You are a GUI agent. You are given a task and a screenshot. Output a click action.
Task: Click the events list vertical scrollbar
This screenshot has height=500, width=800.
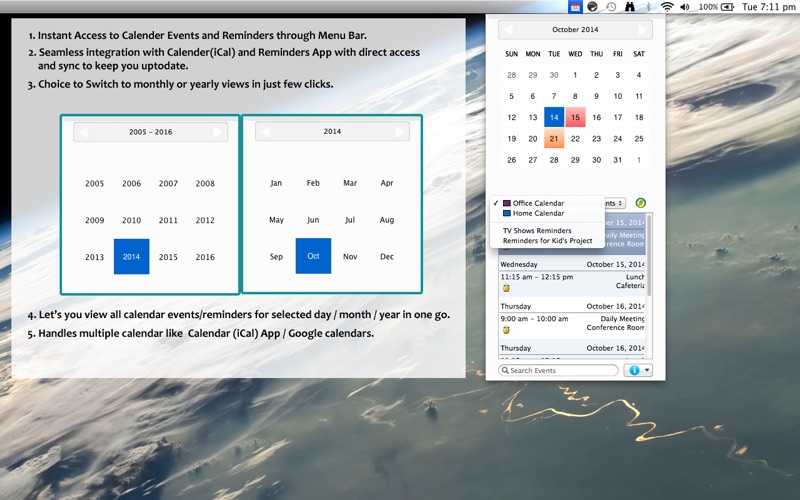coord(649,255)
